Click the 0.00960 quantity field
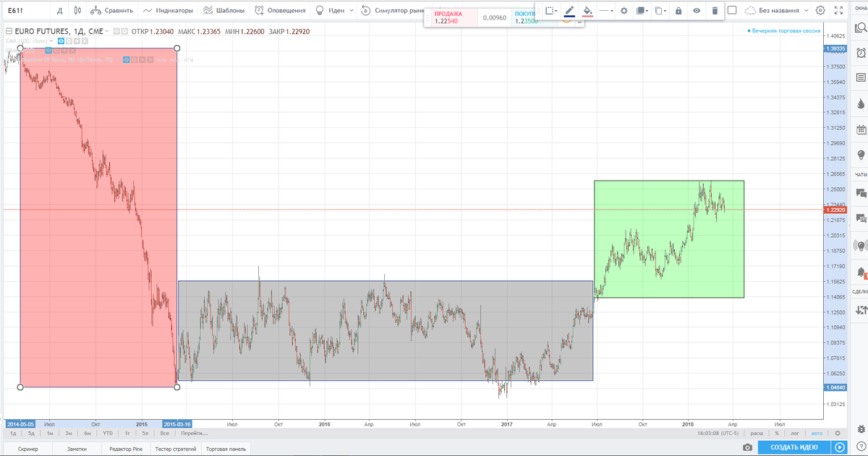The width and height of the screenshot is (868, 456). coord(494,17)
